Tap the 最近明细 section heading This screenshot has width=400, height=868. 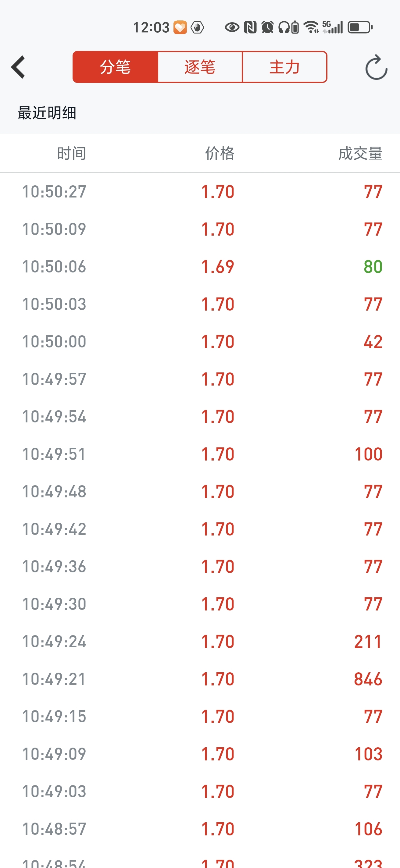click(x=47, y=113)
